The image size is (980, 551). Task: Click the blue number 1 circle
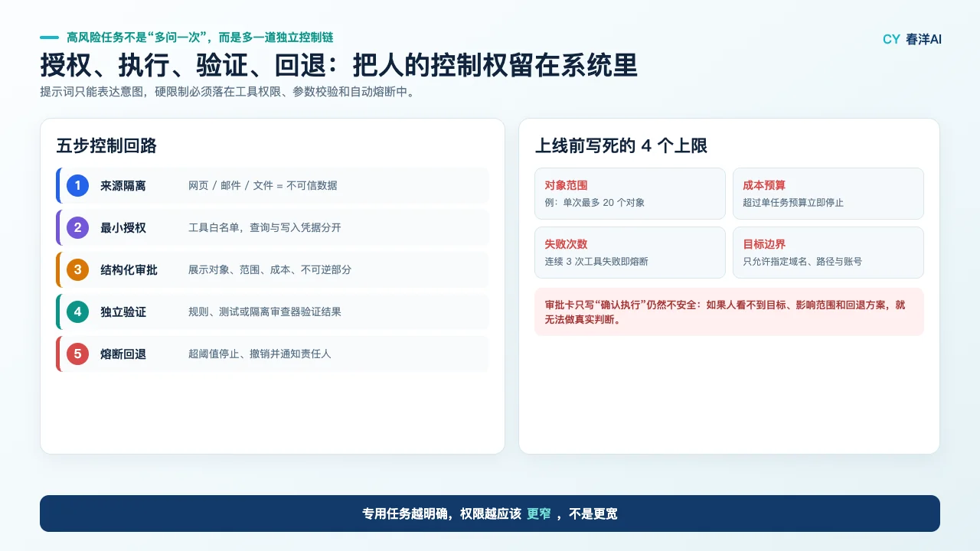click(x=77, y=185)
